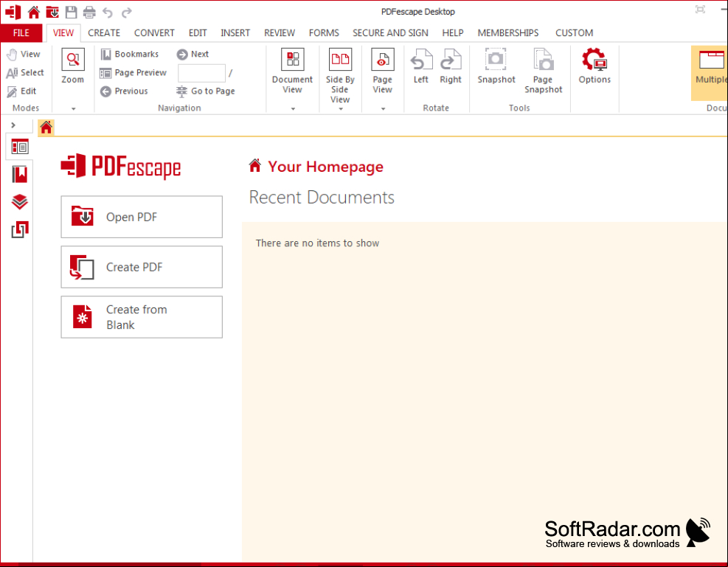This screenshot has height=567, width=728.
Task: Click the Page View icon
Action: coord(383,60)
